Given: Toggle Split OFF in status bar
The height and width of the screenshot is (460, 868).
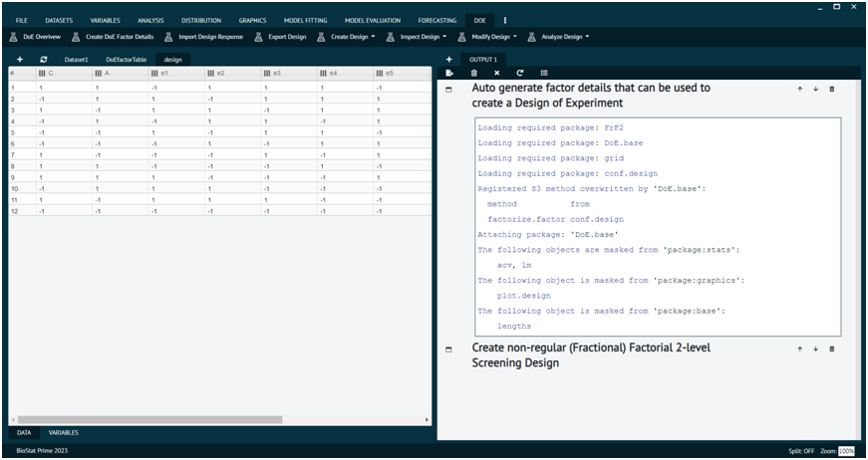Looking at the screenshot, I should pyautogui.click(x=801, y=451).
